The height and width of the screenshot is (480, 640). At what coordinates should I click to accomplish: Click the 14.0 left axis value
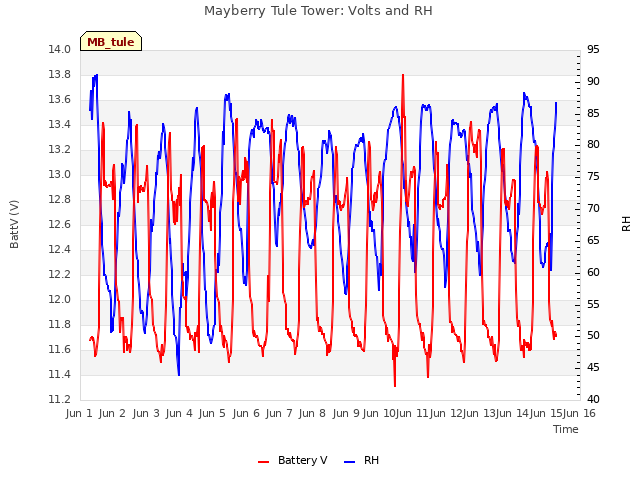pos(59,50)
